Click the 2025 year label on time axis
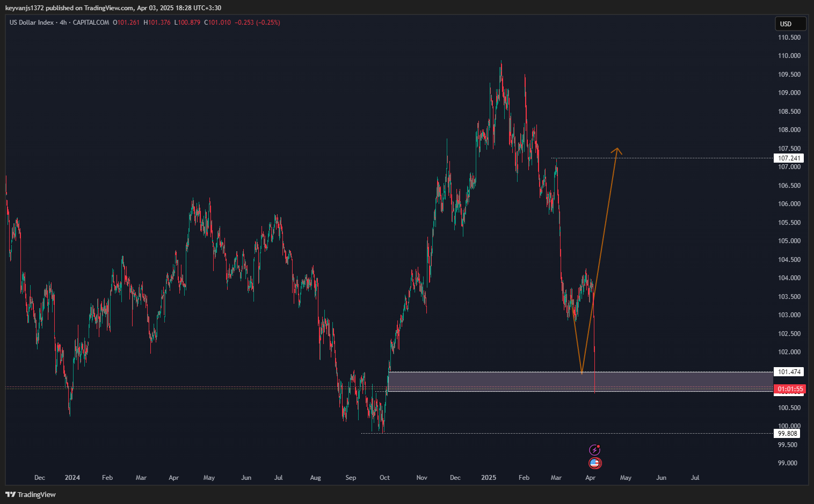This screenshot has width=814, height=504. [x=489, y=478]
